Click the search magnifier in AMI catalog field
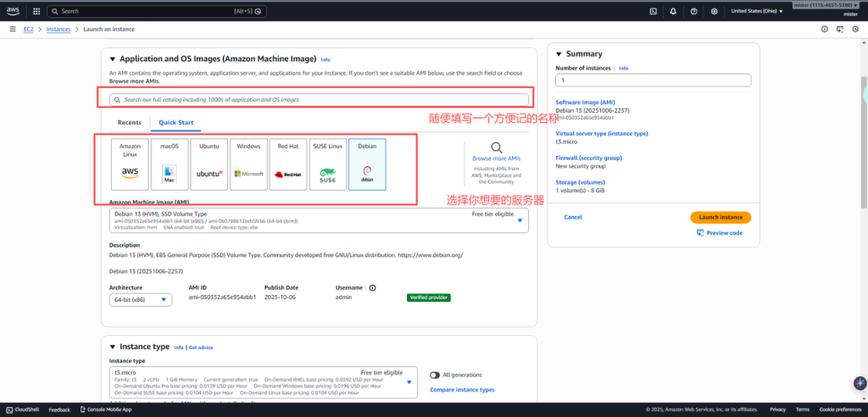 pos(117,100)
